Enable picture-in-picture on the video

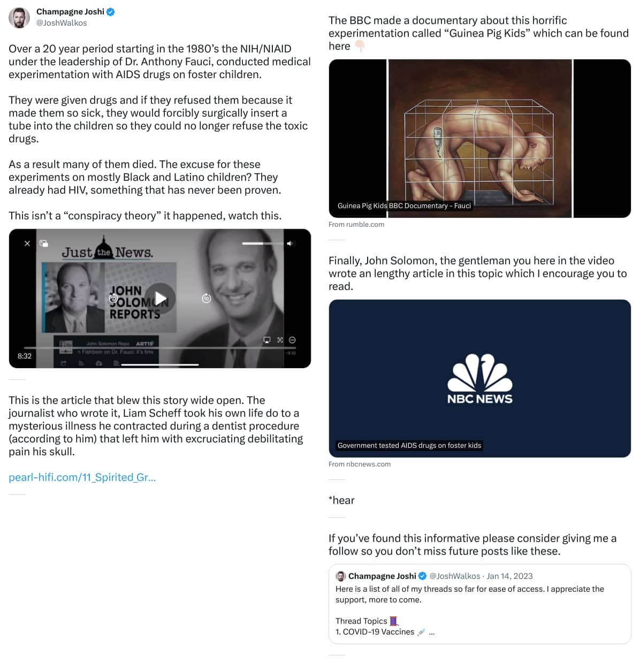coord(44,243)
